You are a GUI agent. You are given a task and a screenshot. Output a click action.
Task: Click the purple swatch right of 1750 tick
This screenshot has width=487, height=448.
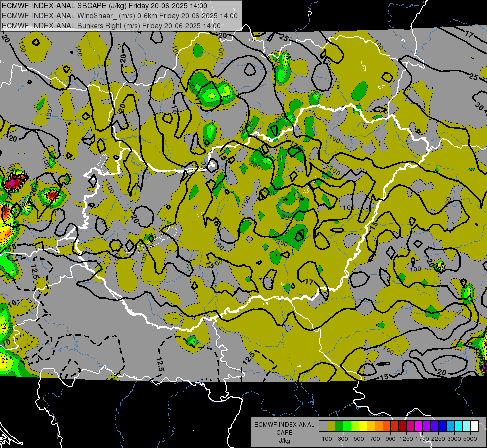tap(426, 426)
